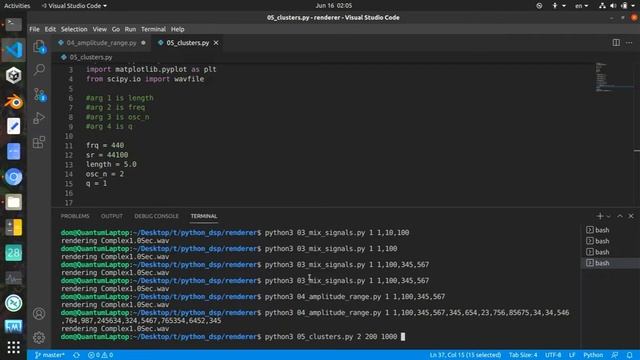Select the 05_clusters.py editor tab
The height and width of the screenshot is (360, 640).
[x=187, y=42]
